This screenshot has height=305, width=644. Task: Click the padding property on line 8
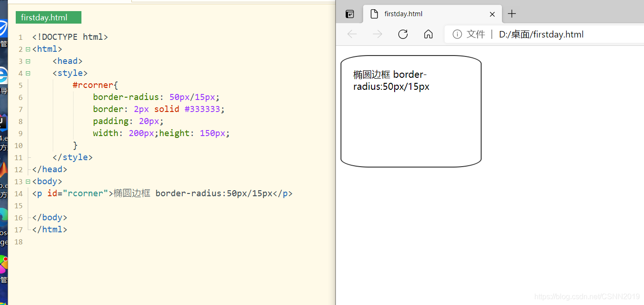111,121
